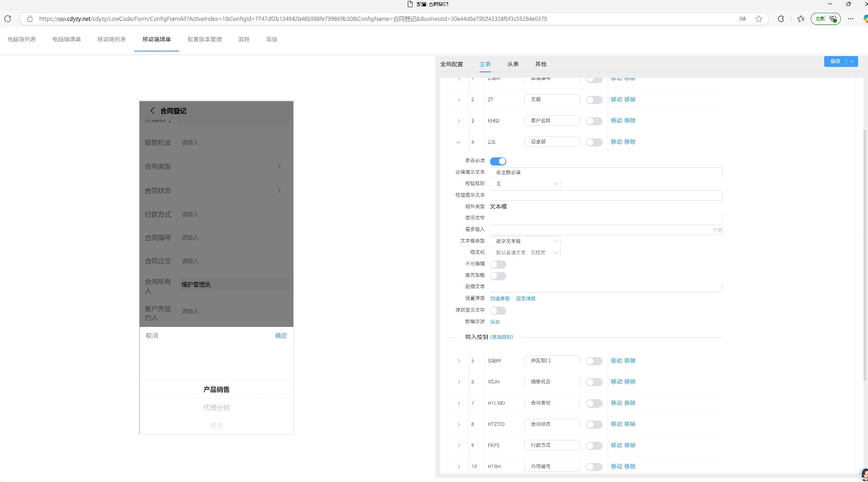Enable the 不可编辑 toggle
The width and height of the screenshot is (868, 482).
click(x=498, y=265)
